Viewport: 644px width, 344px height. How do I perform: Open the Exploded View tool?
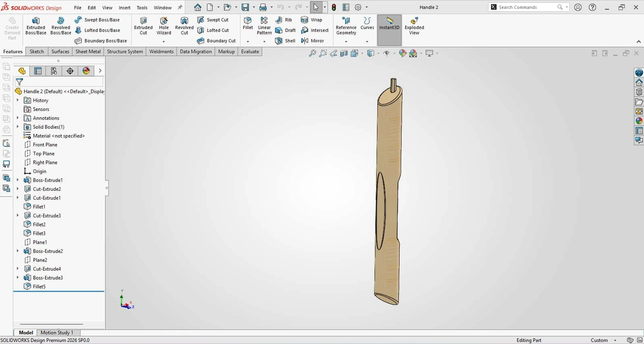(x=414, y=26)
